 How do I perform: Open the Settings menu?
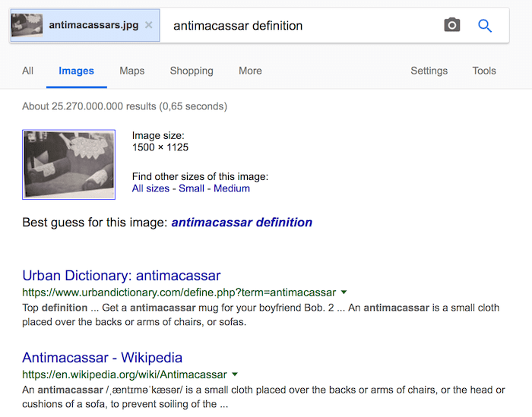point(429,71)
